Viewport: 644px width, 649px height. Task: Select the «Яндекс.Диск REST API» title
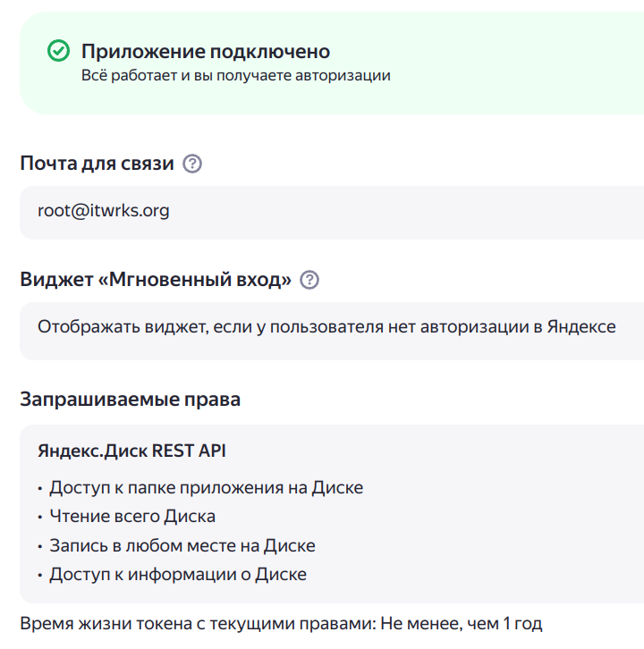point(131,451)
